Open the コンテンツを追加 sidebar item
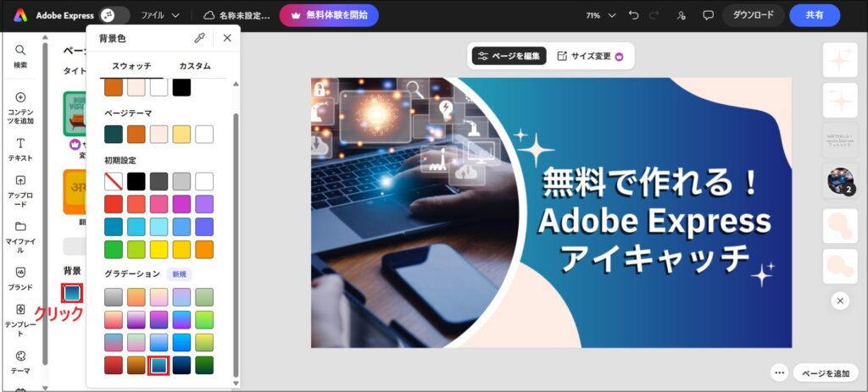 20,108
